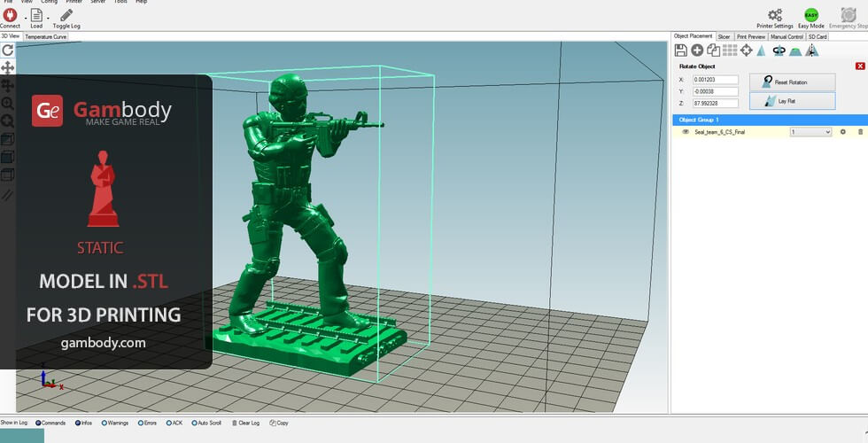The height and width of the screenshot is (443, 868).
Task: Click the Center object crosshair icon
Action: pyautogui.click(x=746, y=51)
